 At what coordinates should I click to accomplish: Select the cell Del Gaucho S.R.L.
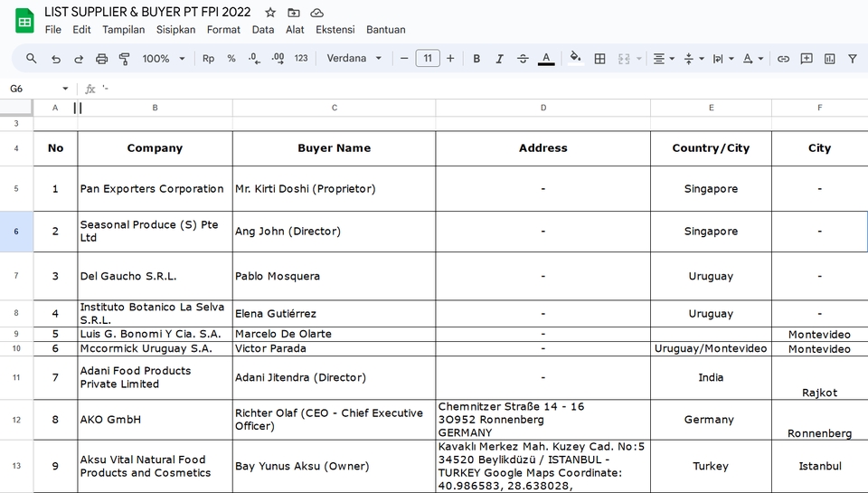click(x=155, y=276)
